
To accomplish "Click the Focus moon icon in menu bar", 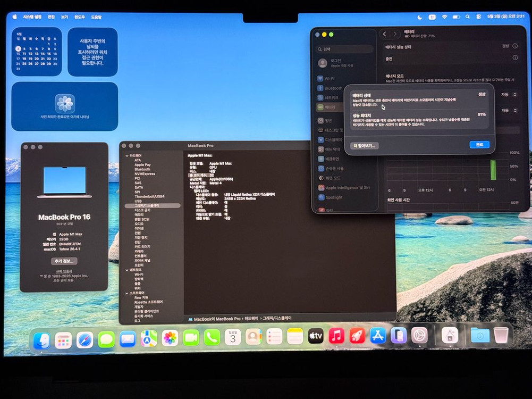I will [420, 16].
